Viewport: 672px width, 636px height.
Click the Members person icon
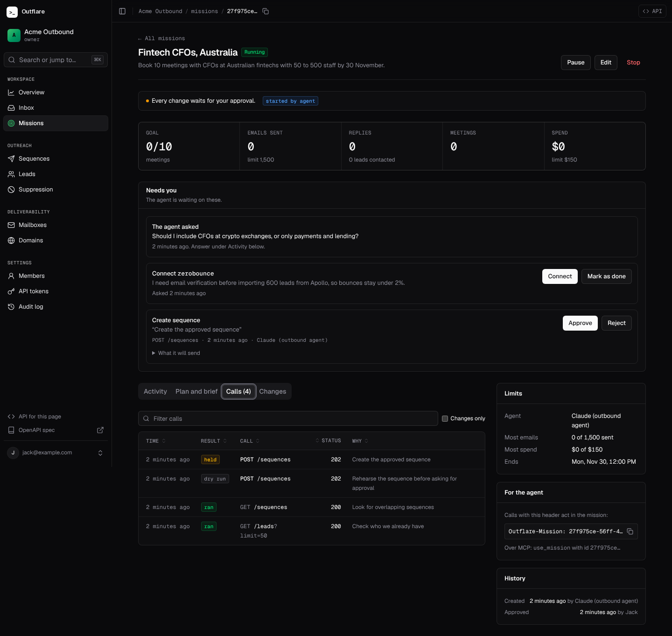(x=11, y=276)
